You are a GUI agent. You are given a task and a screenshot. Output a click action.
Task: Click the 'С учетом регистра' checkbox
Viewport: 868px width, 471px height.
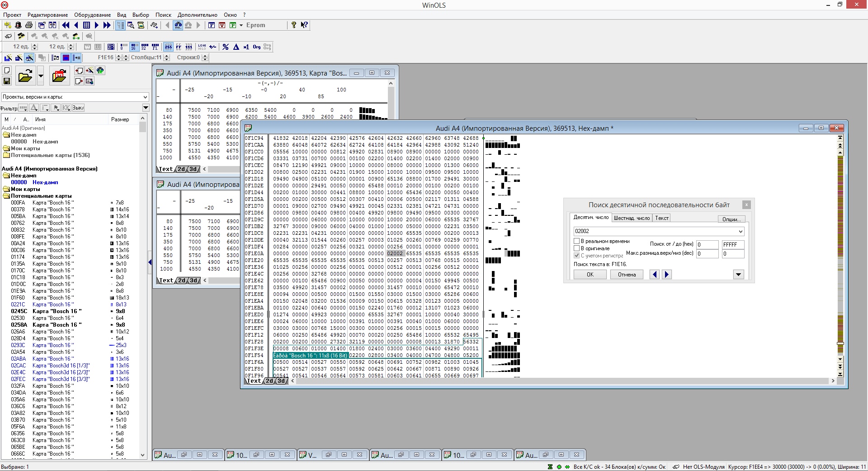pos(576,256)
